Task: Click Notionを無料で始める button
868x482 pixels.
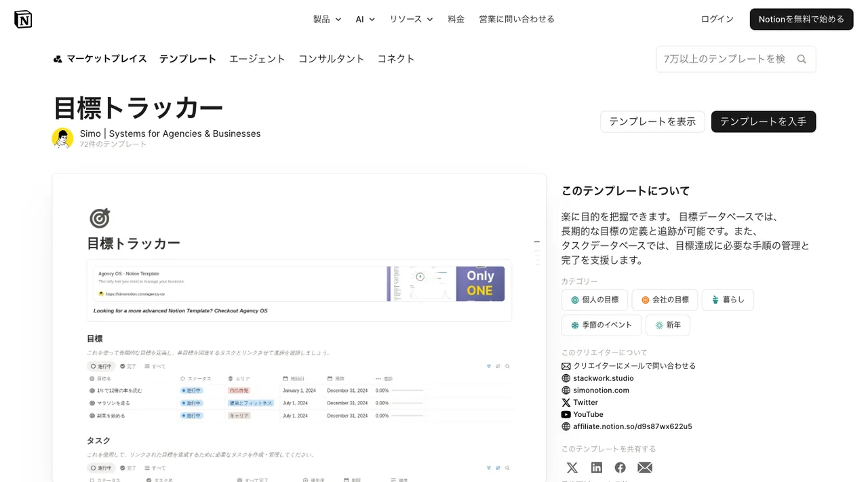Action: pos(801,19)
